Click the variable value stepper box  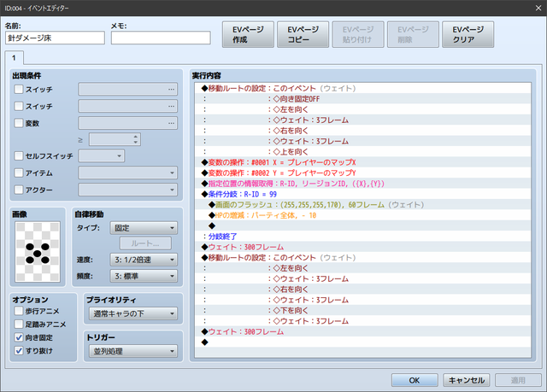[115, 139]
